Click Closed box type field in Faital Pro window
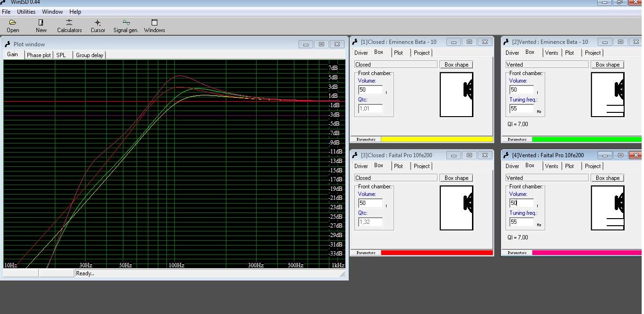 click(396, 178)
